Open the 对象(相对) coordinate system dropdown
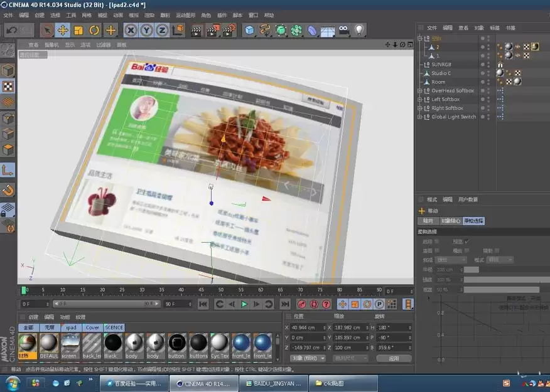 (308, 358)
